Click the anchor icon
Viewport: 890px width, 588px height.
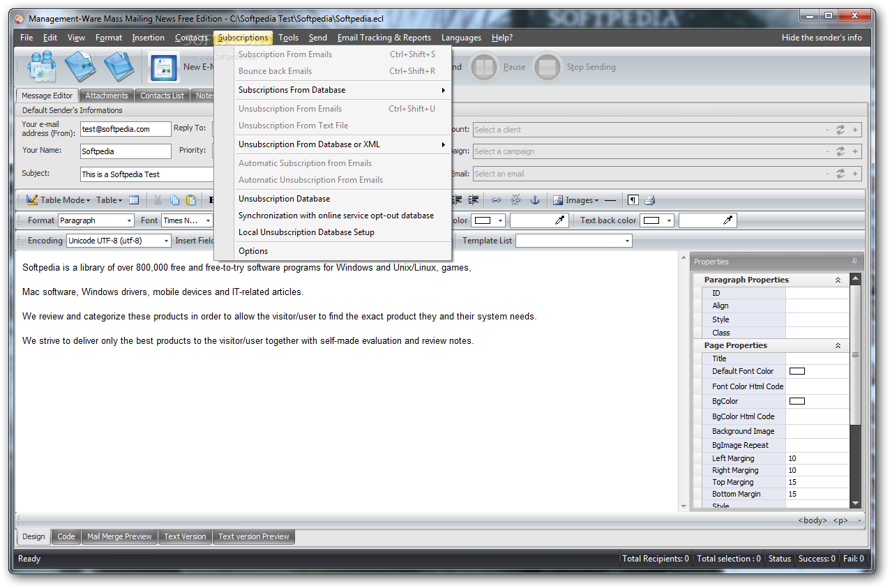(x=535, y=199)
